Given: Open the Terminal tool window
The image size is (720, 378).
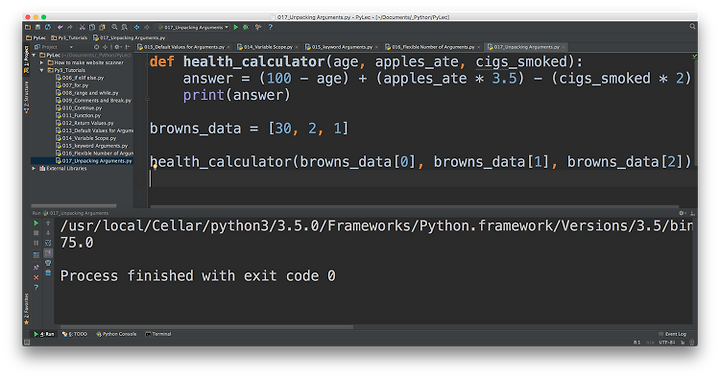Looking at the screenshot, I should (158, 334).
